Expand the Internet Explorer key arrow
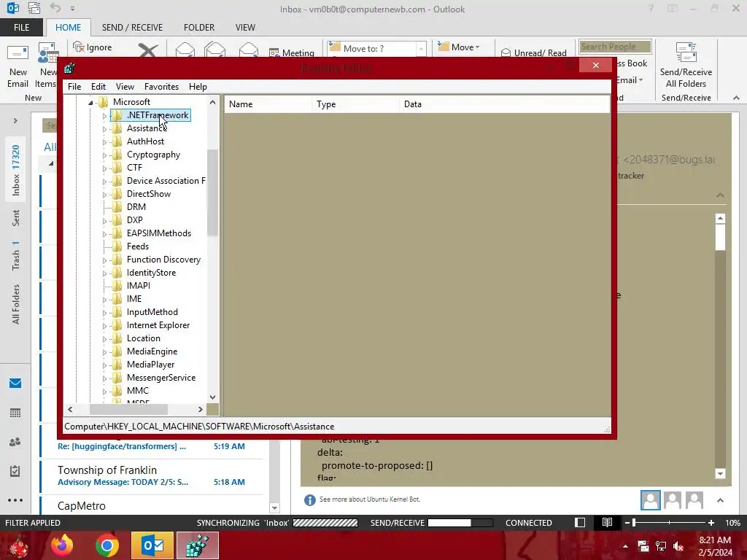747x560 pixels. [104, 326]
